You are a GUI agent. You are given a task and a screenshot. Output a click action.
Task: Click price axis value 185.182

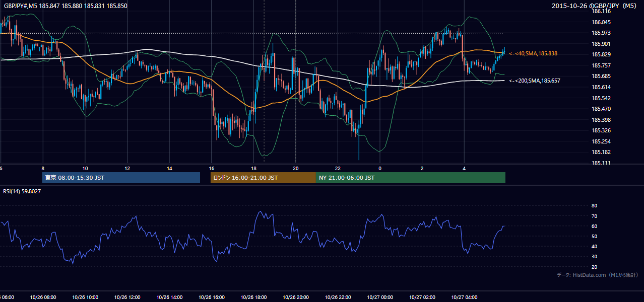point(601,152)
